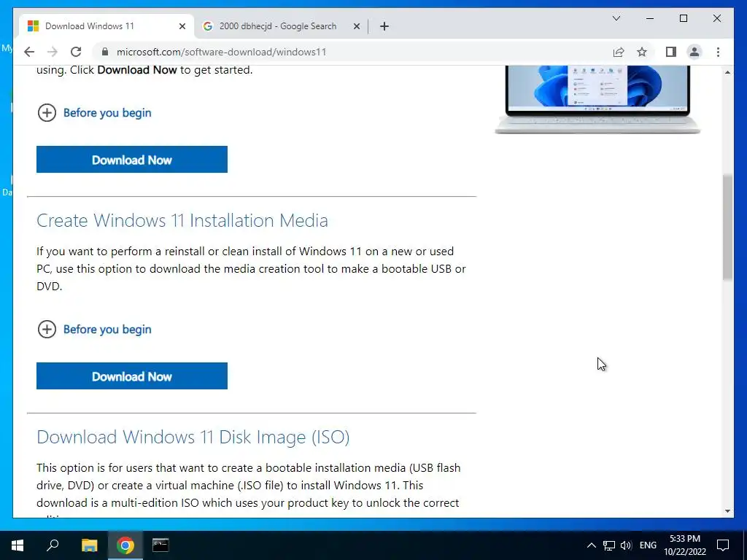The image size is (747, 560).
Task: Open the Command Prompt taskbar icon
Action: point(160,545)
